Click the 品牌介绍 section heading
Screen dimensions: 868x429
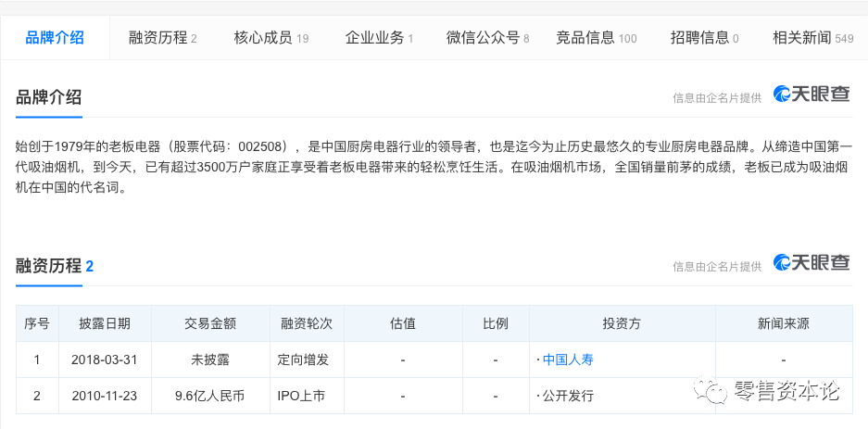[49, 97]
